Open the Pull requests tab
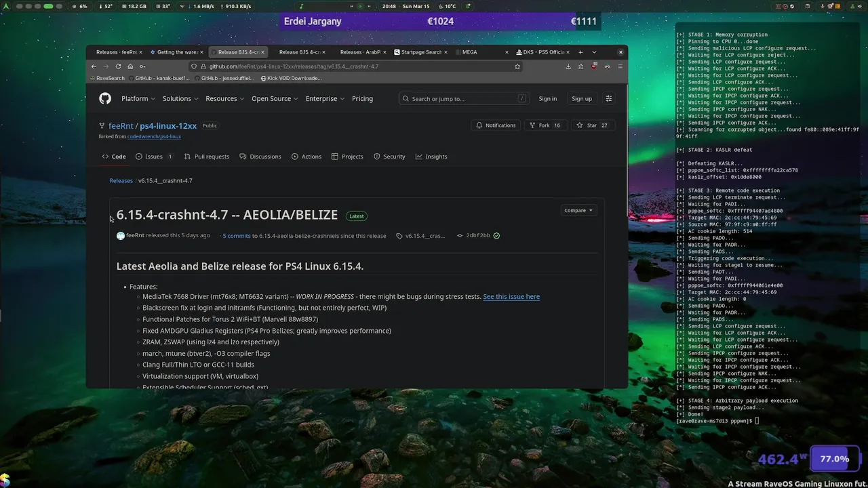The image size is (868, 488). coord(207,157)
